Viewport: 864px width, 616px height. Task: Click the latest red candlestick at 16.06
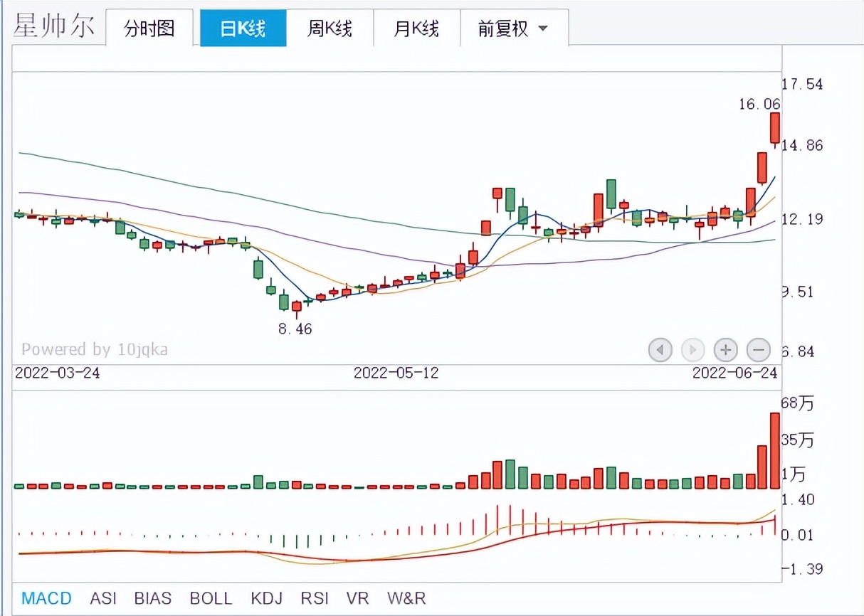tap(775, 128)
